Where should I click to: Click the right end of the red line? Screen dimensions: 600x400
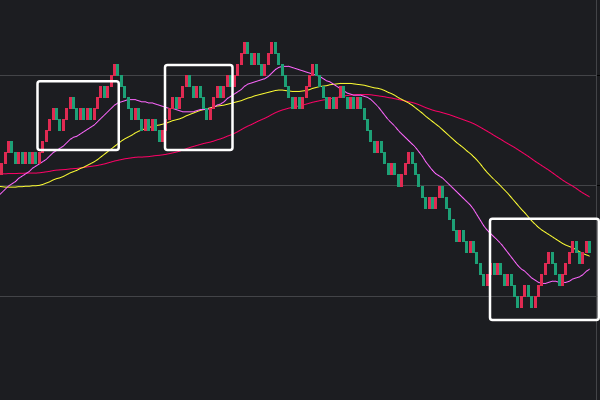click(588, 196)
